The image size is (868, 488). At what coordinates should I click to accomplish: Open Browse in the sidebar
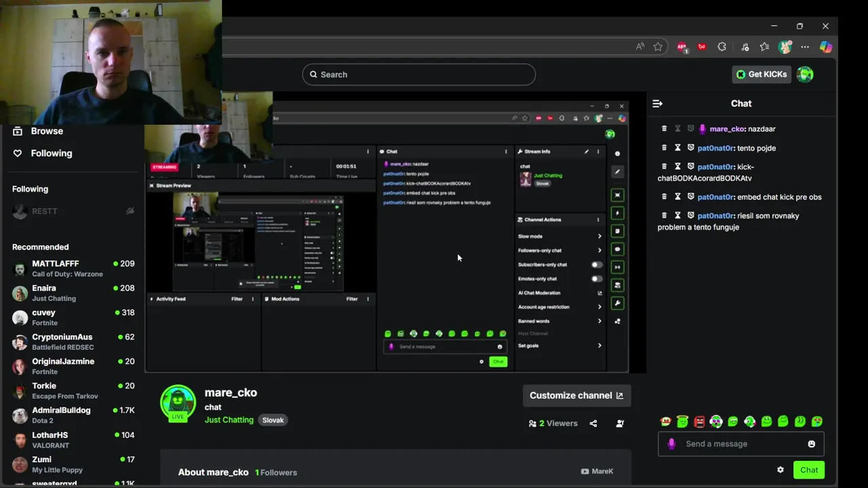coord(39,131)
